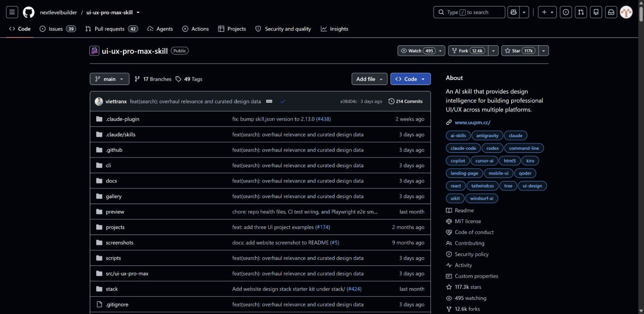Open the 17 Branches link
644x314 pixels.
click(x=153, y=79)
